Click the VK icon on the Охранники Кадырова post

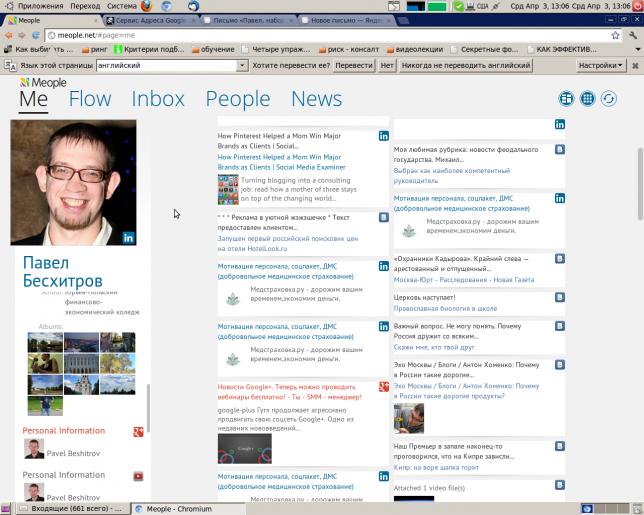pyautogui.click(x=560, y=258)
